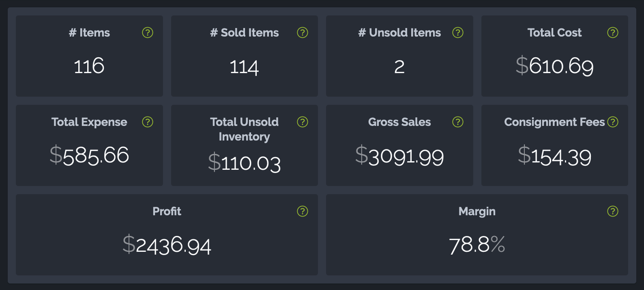Screen dimensions: 644x290
Task: Show the Consignment Fees help tooltip
Action: 613,122
